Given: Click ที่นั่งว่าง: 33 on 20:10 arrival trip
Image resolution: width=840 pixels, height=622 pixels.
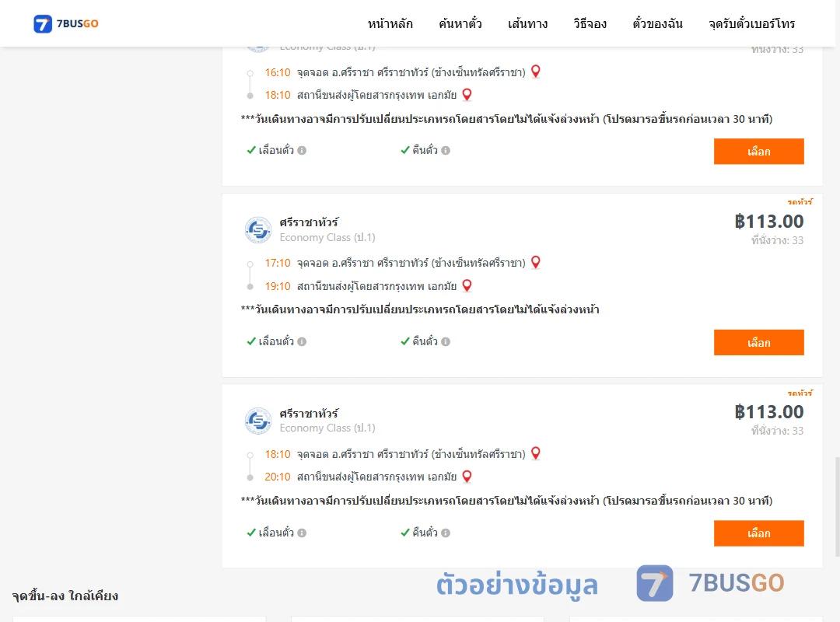Looking at the screenshot, I should point(777,431).
